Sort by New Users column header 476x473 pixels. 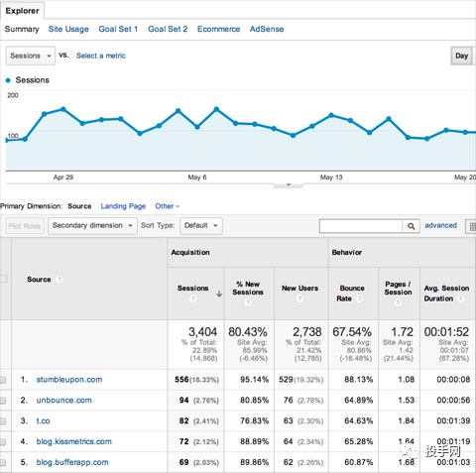point(299,289)
